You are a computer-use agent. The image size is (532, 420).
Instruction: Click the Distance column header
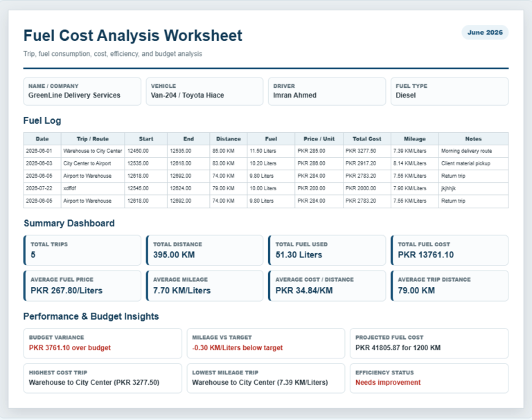pyautogui.click(x=229, y=139)
